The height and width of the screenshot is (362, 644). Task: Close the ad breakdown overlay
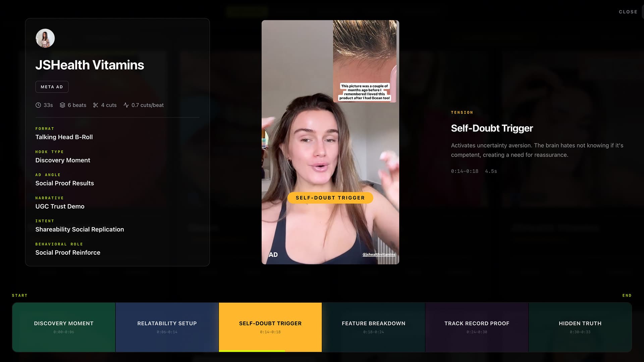628,12
